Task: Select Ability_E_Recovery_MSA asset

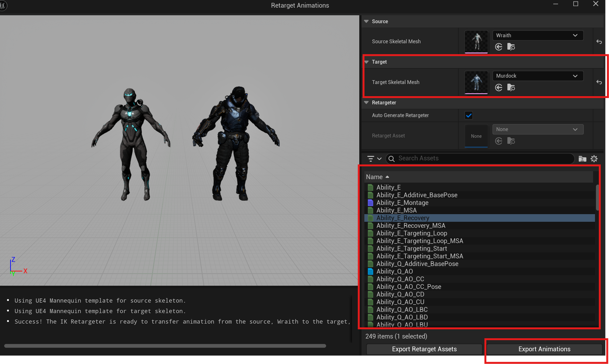Action: (x=480, y=226)
